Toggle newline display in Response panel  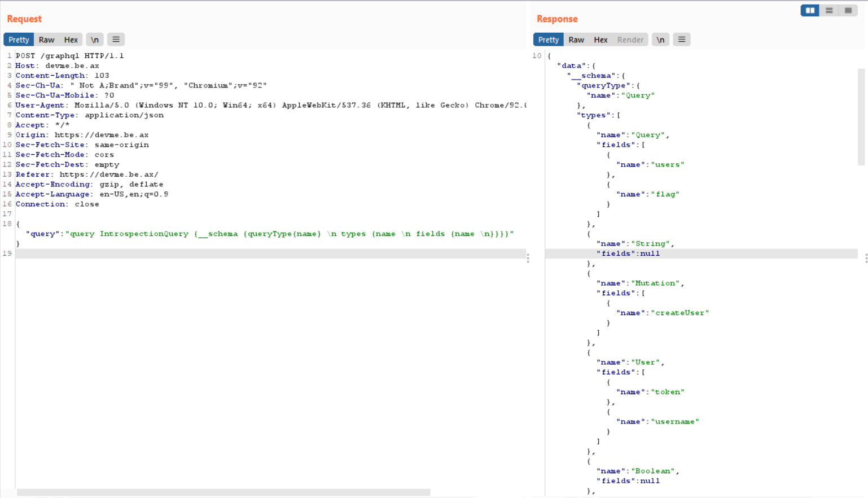660,40
